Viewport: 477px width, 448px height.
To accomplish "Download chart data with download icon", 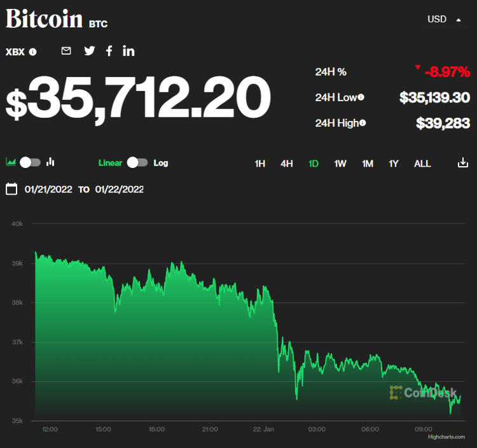I will click(x=462, y=163).
